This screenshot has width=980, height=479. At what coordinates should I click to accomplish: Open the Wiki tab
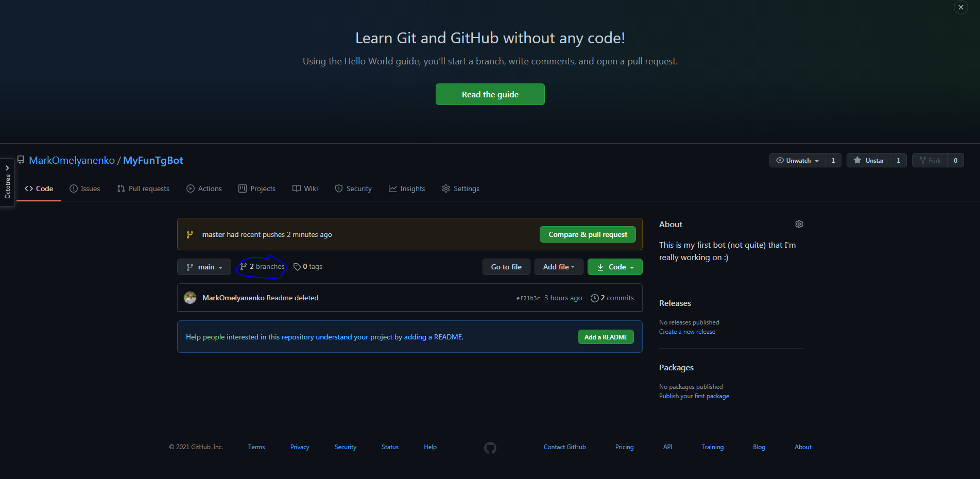click(x=305, y=189)
